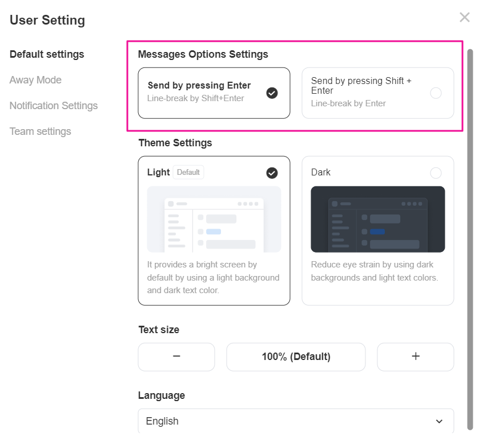Enable the Dark theme radio button

click(436, 173)
